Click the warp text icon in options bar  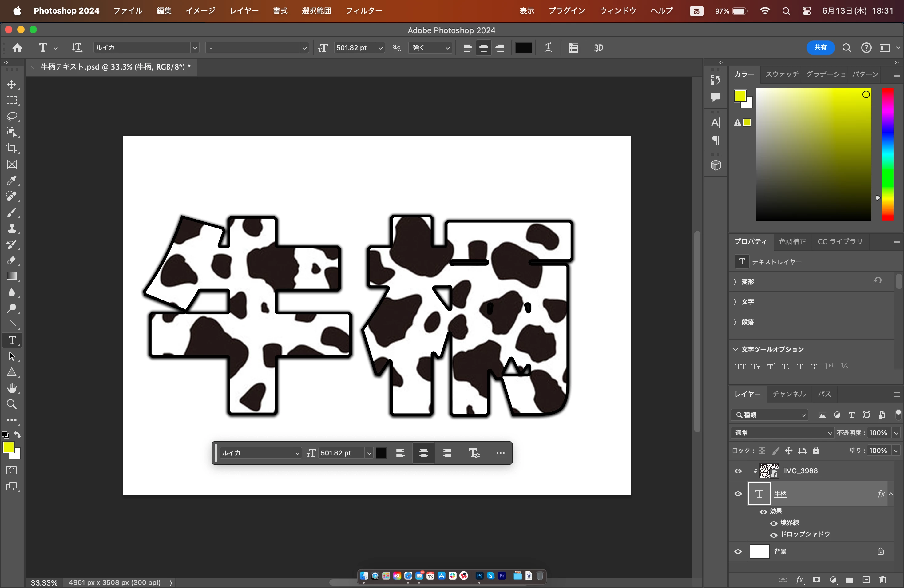pyautogui.click(x=548, y=48)
